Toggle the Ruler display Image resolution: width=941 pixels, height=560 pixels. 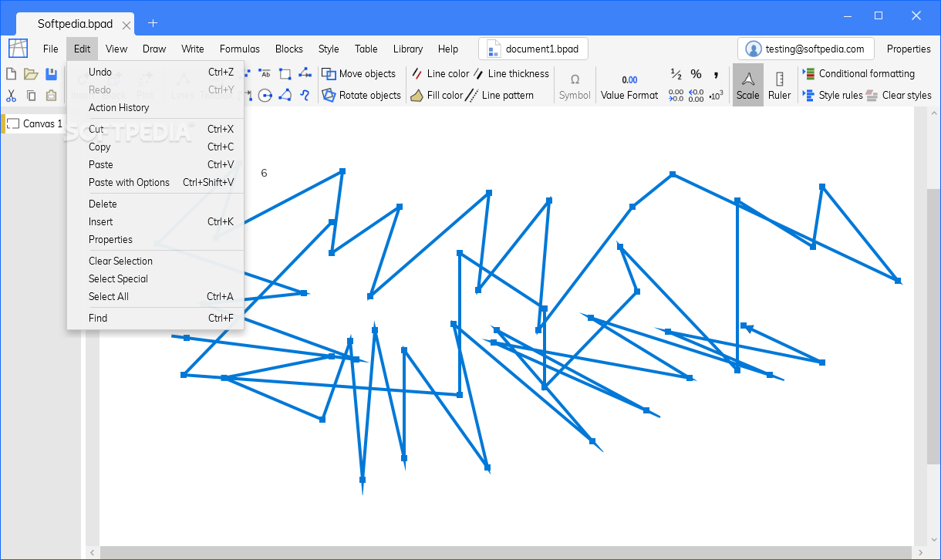780,85
